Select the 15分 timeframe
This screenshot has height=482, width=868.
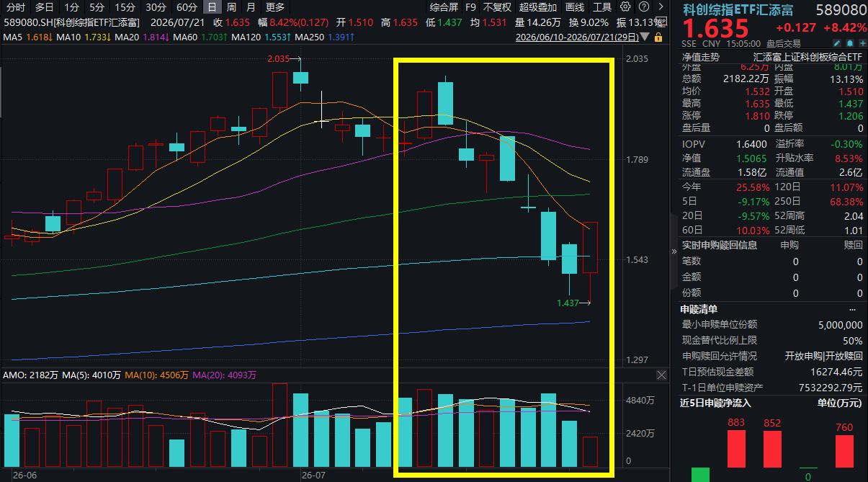124,7
